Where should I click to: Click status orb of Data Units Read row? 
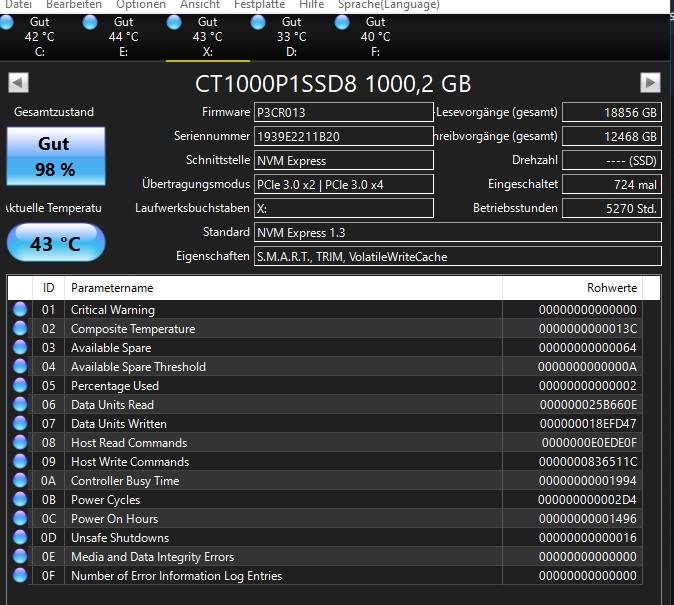click(20, 404)
